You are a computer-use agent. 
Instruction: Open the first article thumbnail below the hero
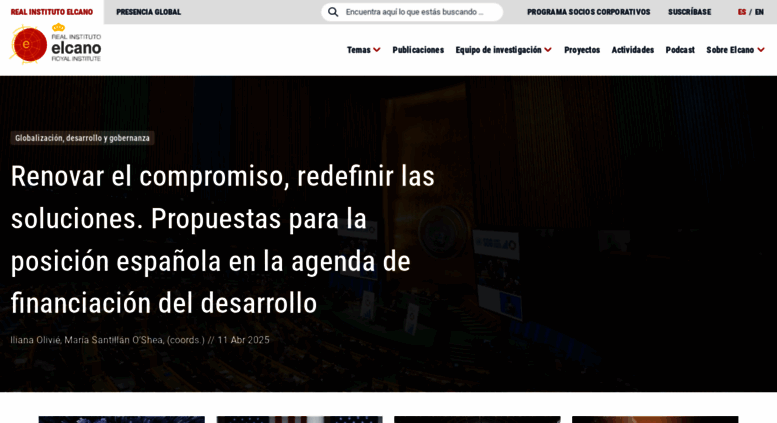(x=121, y=420)
